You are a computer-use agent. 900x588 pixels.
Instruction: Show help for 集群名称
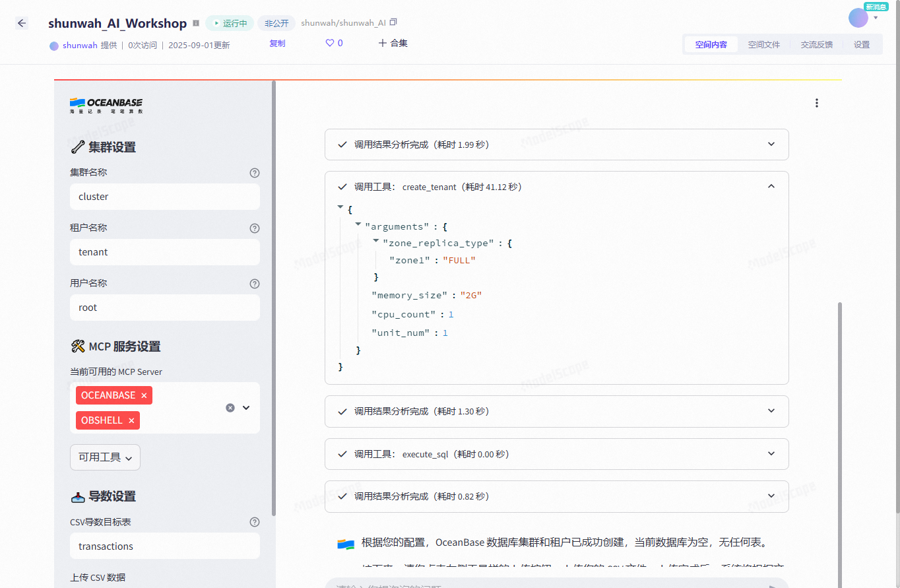[255, 173]
